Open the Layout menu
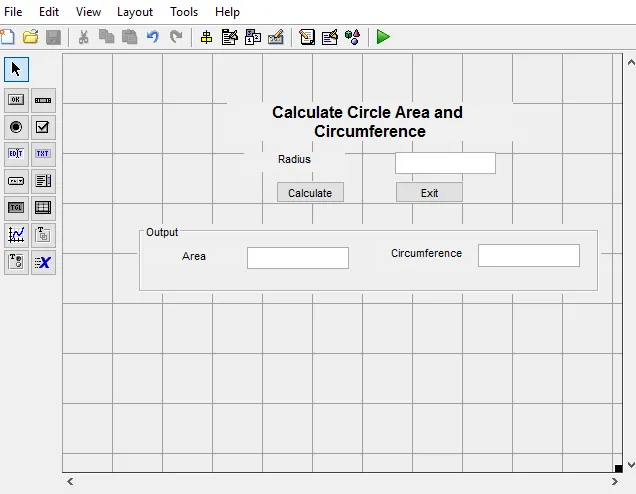Viewport: 636px width, 494px height. 135,12
